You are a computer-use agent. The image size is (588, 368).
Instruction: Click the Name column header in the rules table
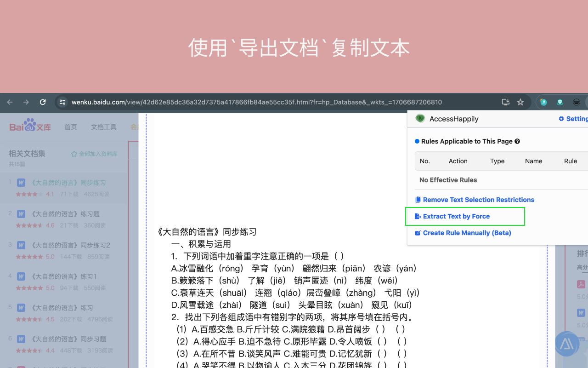(534, 161)
